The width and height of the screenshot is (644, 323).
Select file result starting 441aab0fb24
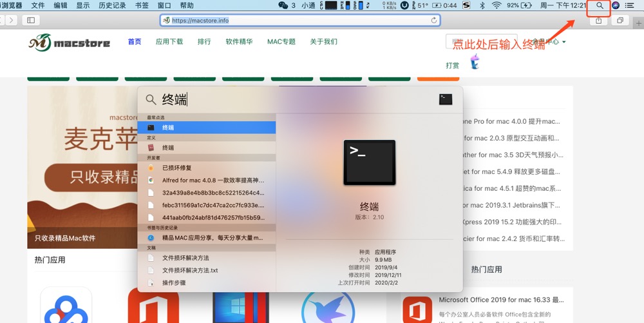pyautogui.click(x=207, y=217)
